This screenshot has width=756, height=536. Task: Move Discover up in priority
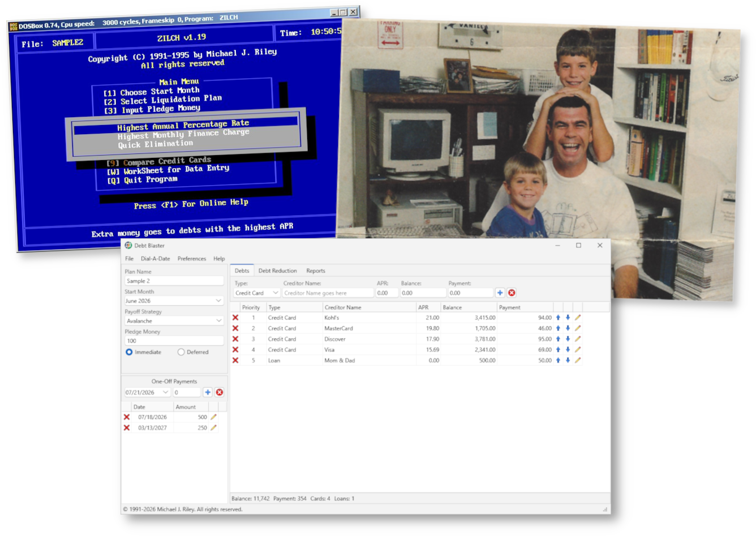(558, 339)
